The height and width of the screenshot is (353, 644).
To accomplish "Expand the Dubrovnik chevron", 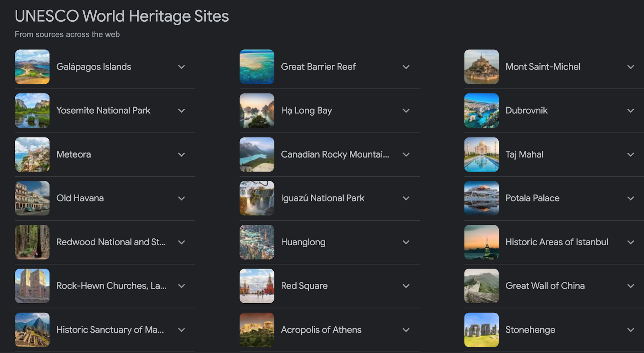I will tap(631, 111).
